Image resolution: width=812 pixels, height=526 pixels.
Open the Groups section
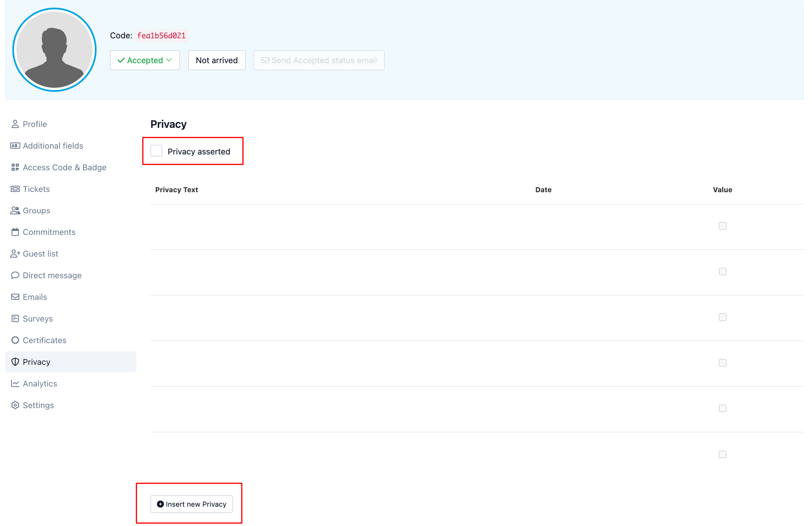tap(71, 211)
